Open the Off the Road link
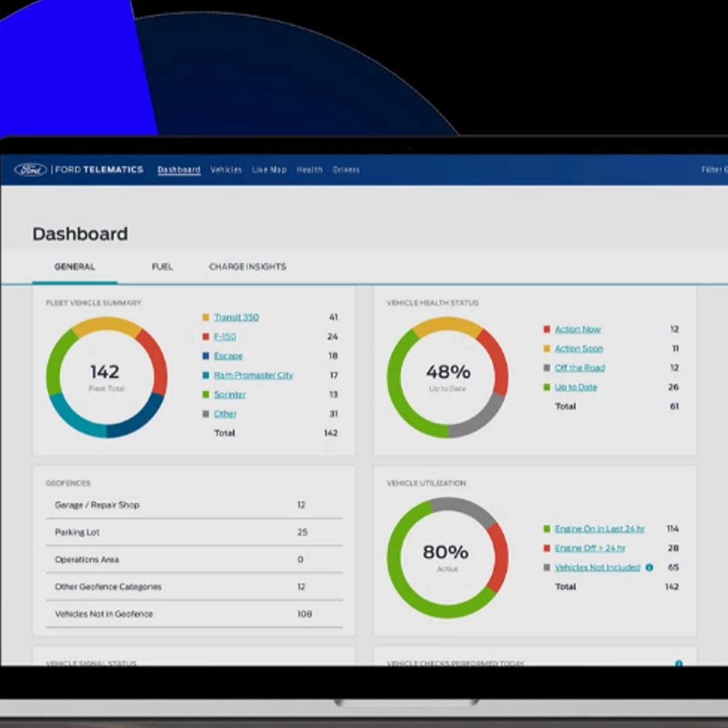This screenshot has width=728, height=728. (580, 368)
